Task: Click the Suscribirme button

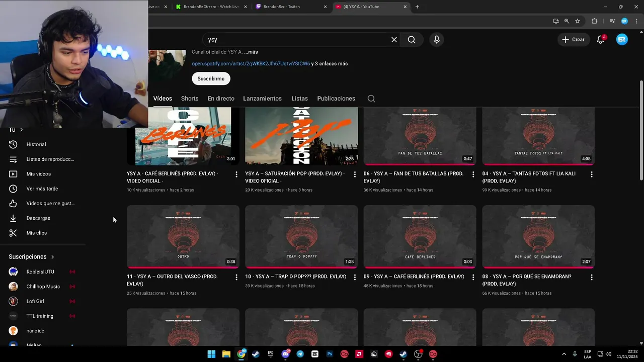Action: pyautogui.click(x=211, y=78)
